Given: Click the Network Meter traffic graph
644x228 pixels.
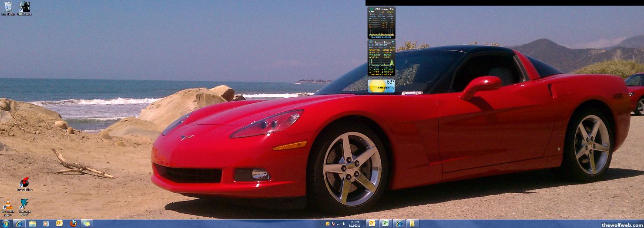Looking at the screenshot, I should (381, 62).
